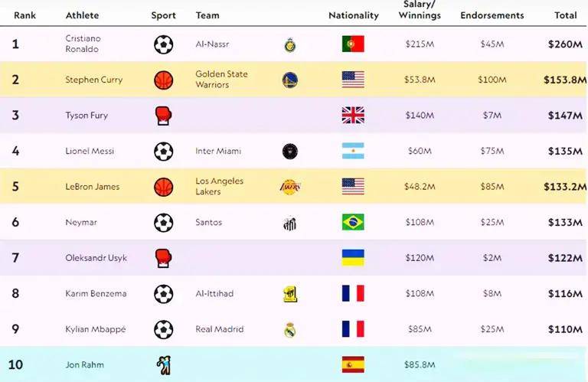
Task: Select the $260M total for Ronaldo
Action: click(565, 44)
